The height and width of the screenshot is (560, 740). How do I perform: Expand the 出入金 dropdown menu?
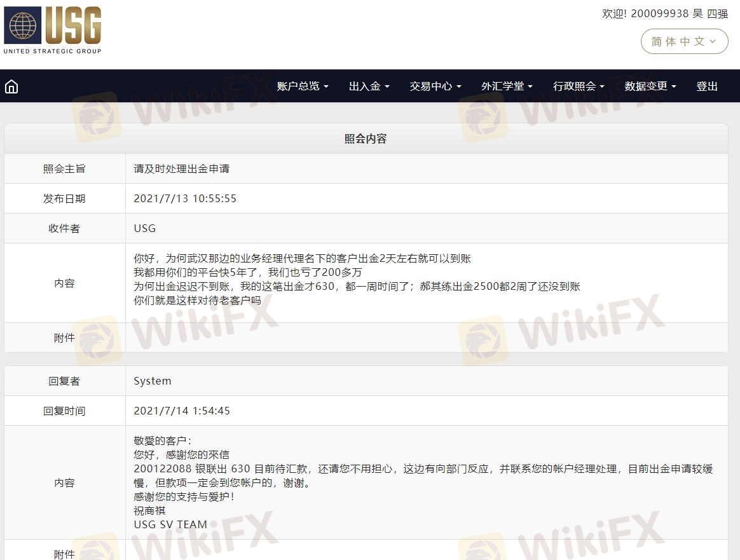[369, 86]
